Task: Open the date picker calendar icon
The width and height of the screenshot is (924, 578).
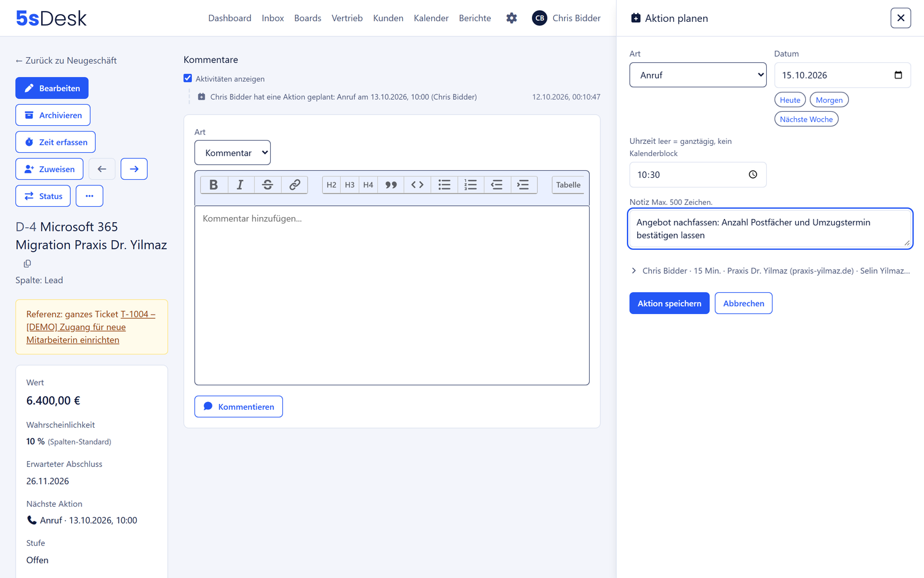Action: tap(898, 75)
